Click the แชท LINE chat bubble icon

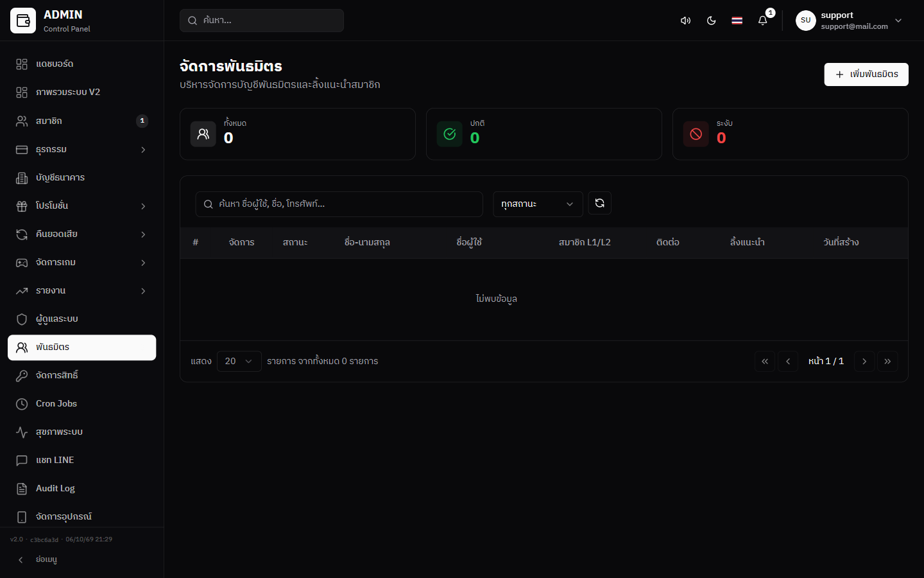[22, 460]
